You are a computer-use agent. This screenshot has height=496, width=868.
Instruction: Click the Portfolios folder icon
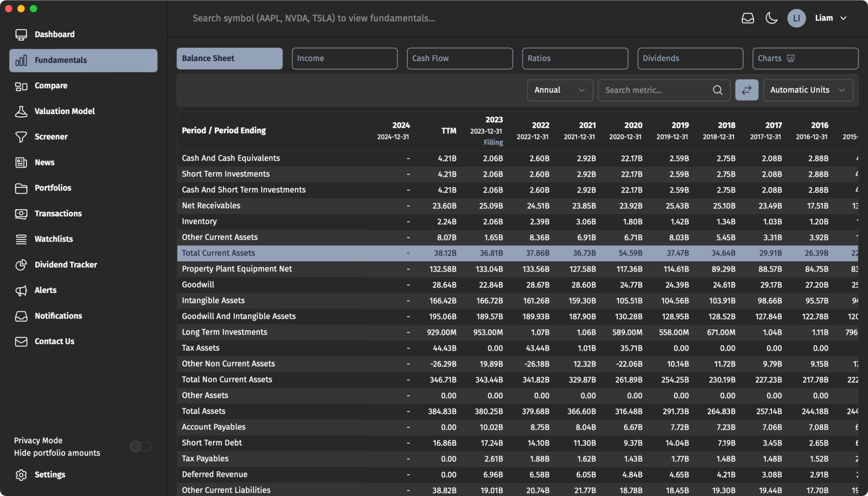tap(21, 188)
